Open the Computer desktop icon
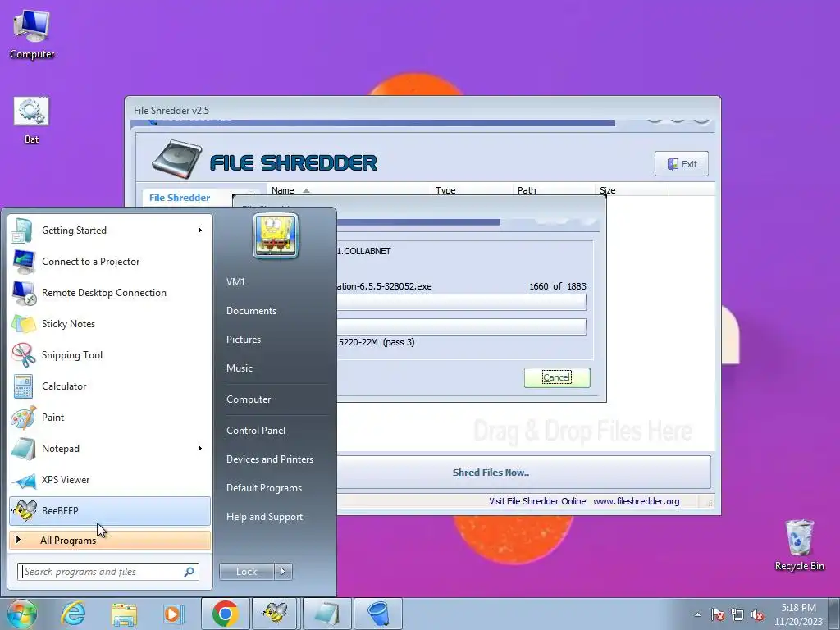The width and height of the screenshot is (840, 630). coord(32,34)
